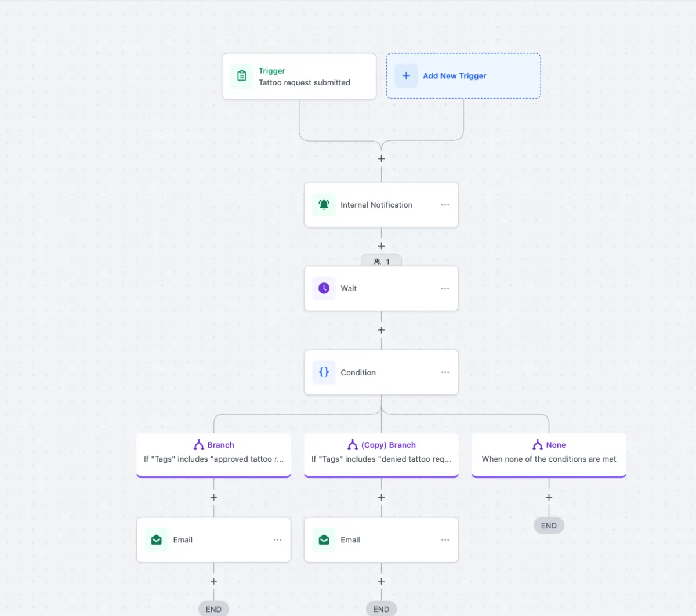The width and height of the screenshot is (696, 616).
Task: Click the plus icon in Add New Trigger
Action: point(406,76)
